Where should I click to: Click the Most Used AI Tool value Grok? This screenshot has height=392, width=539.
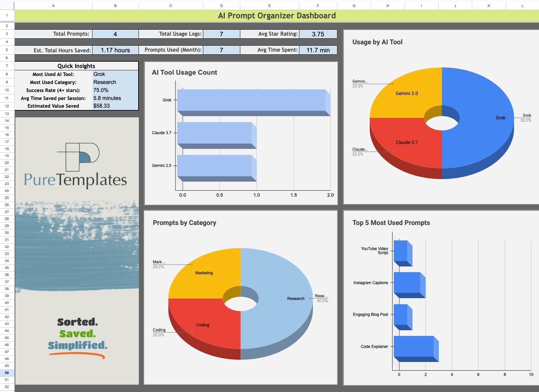point(115,74)
